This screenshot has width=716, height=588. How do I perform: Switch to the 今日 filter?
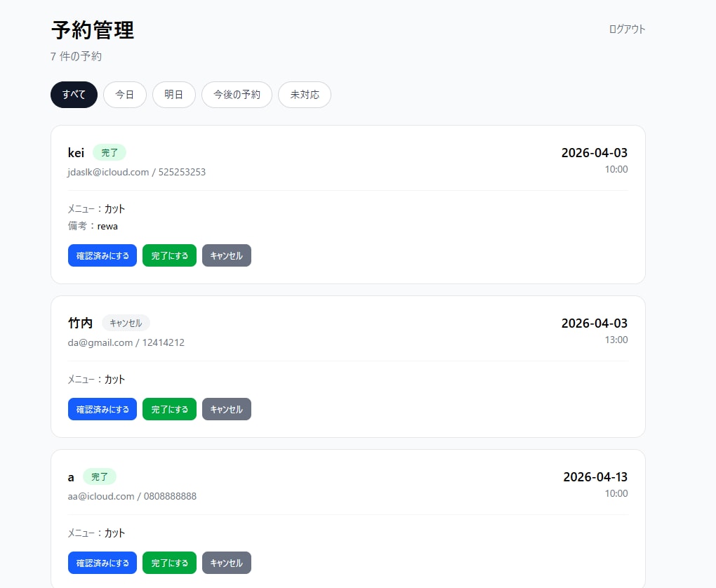click(x=125, y=95)
